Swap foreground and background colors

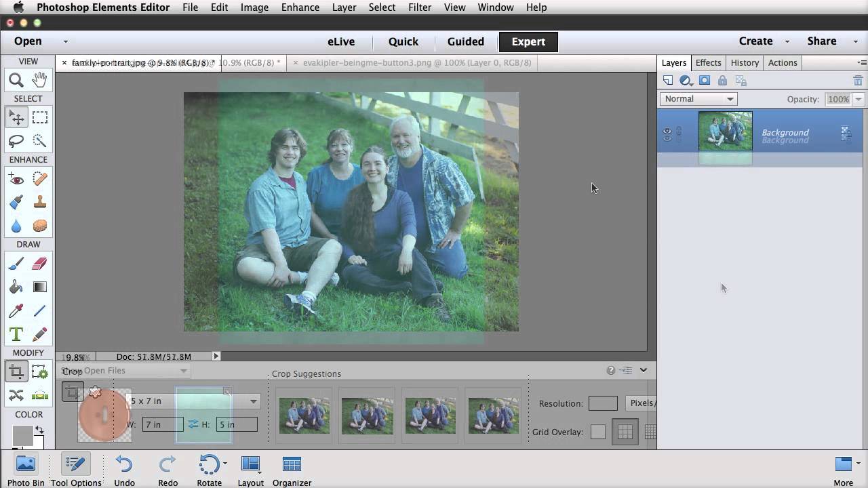point(39,430)
